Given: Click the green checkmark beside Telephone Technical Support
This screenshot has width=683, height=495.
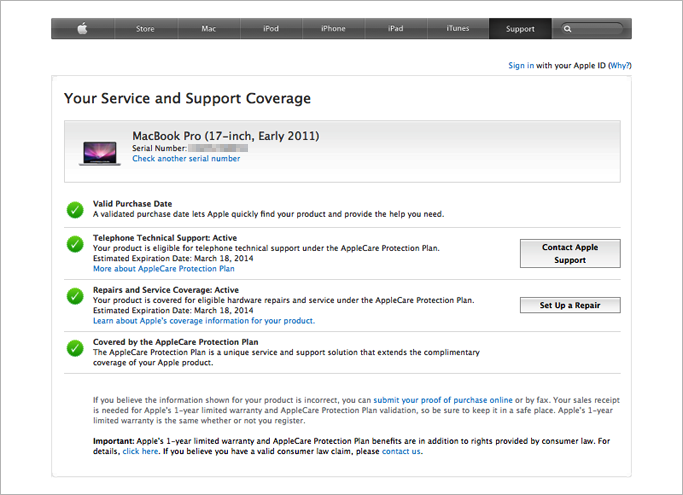Looking at the screenshot, I should coord(75,244).
